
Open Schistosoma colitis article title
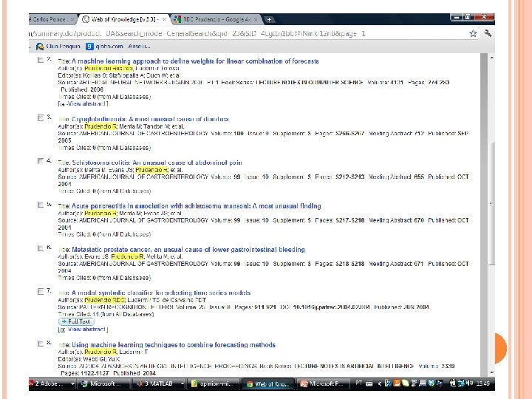click(x=157, y=163)
